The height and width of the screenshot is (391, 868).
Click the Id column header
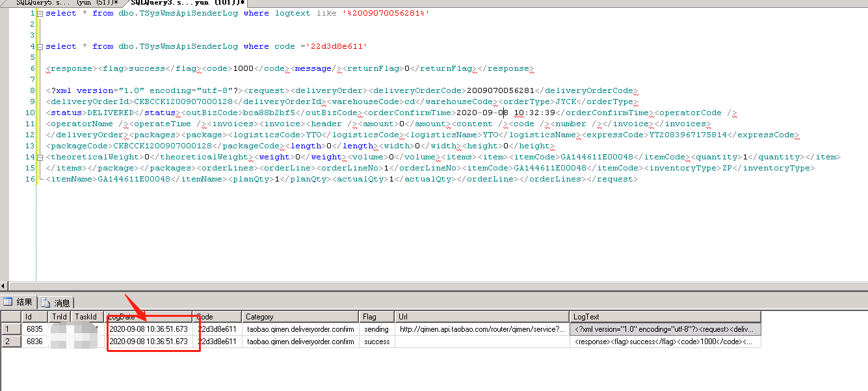click(x=34, y=317)
